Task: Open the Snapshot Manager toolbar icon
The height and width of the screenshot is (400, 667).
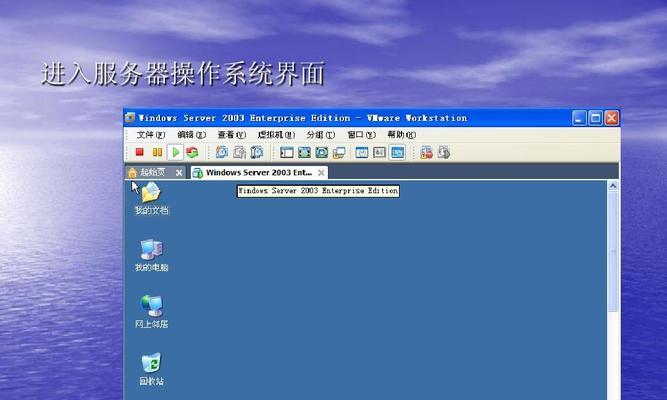Action: [x=257, y=152]
